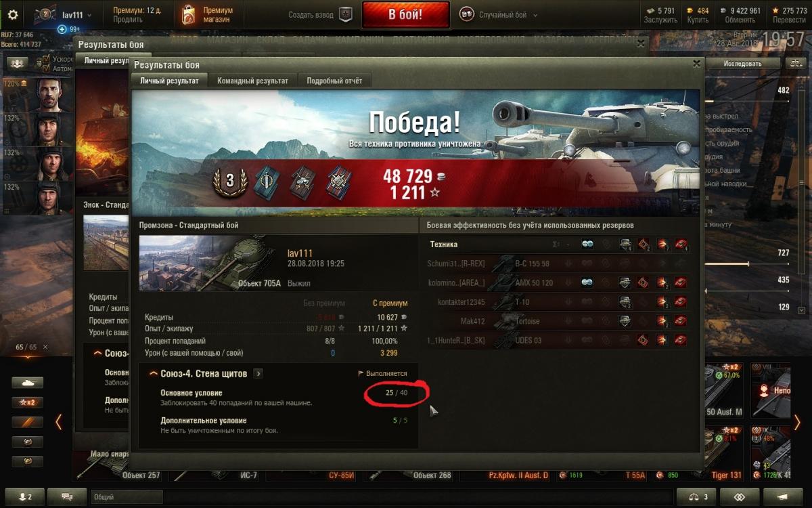This screenshot has height=508, width=812.
Task: Click the x2 star bonus filter
Action: [x=28, y=402]
